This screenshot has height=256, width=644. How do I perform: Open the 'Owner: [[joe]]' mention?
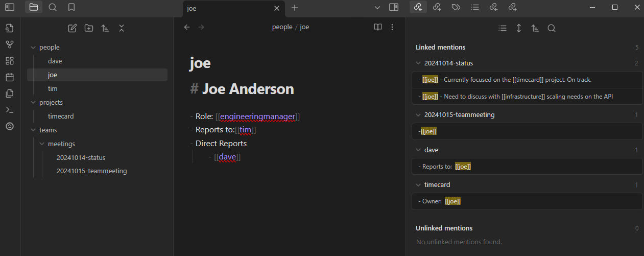click(527, 201)
